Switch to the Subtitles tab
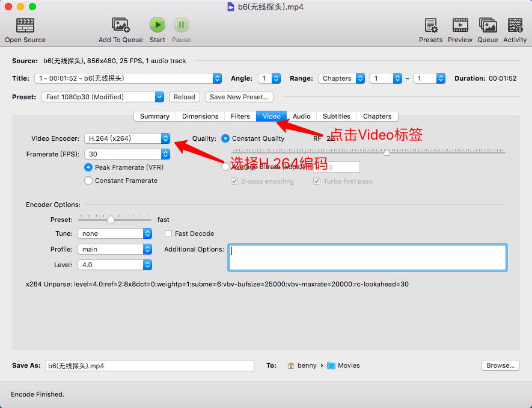 click(337, 116)
